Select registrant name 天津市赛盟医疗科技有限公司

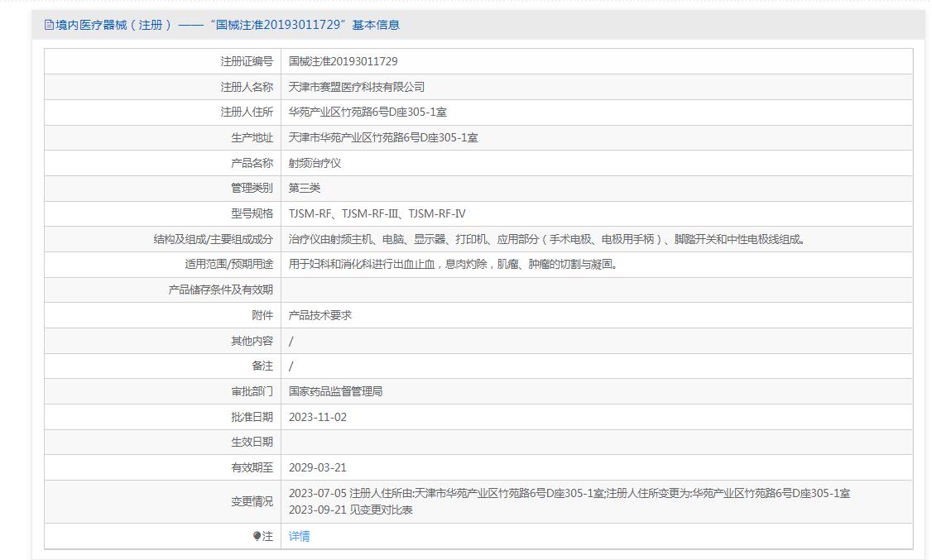pyautogui.click(x=357, y=87)
